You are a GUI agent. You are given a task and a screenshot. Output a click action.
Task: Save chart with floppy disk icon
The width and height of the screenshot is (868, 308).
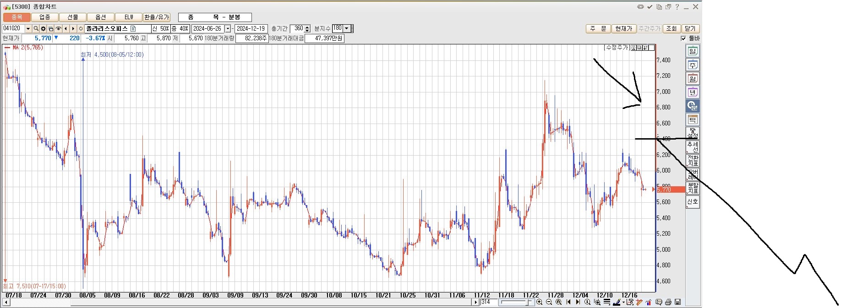click(677, 302)
